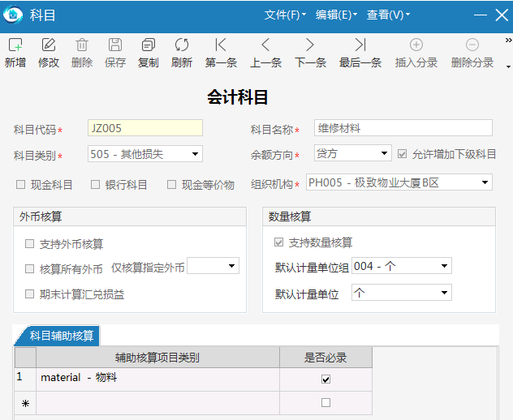
Task: Select the material - 物料 table cell
Action: [x=157, y=379]
